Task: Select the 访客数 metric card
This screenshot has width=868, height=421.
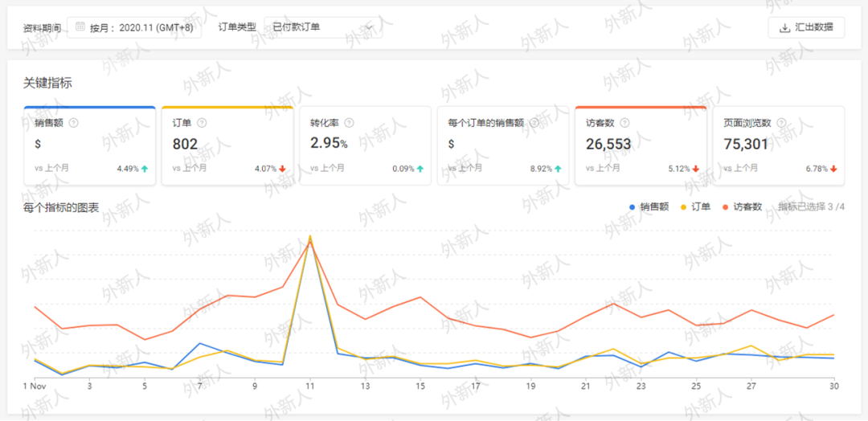Action: point(641,145)
